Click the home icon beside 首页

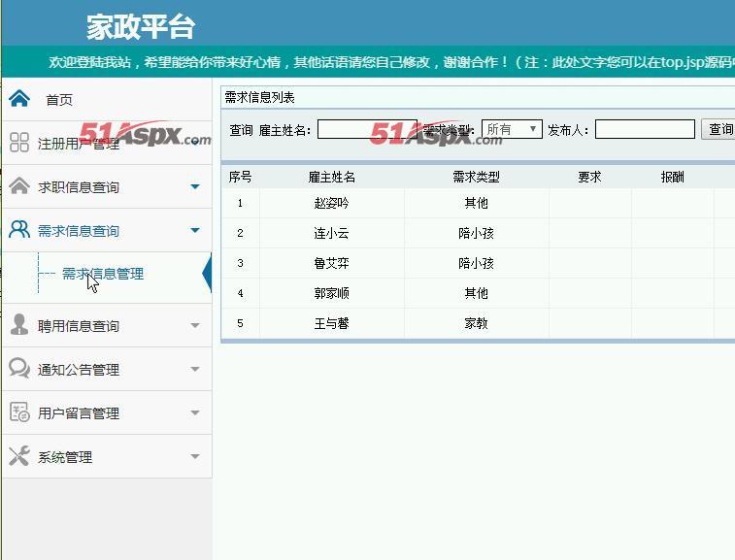coord(19,98)
